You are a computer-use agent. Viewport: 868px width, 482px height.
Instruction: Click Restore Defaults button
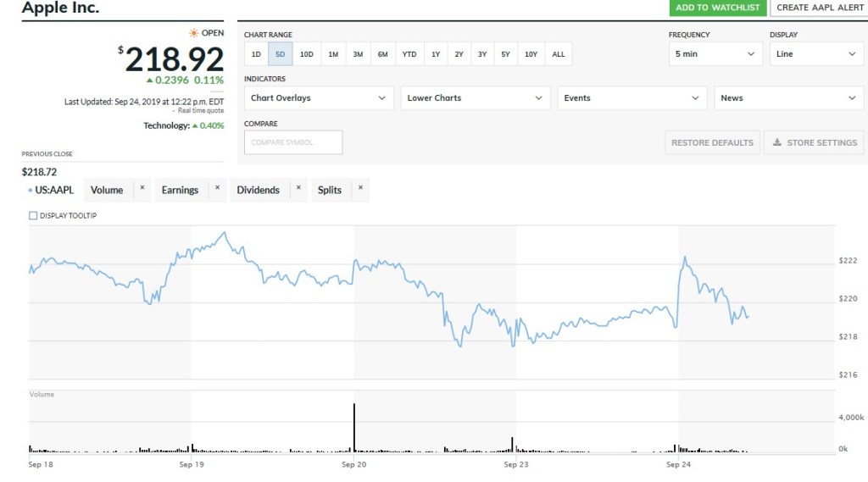pyautogui.click(x=712, y=142)
